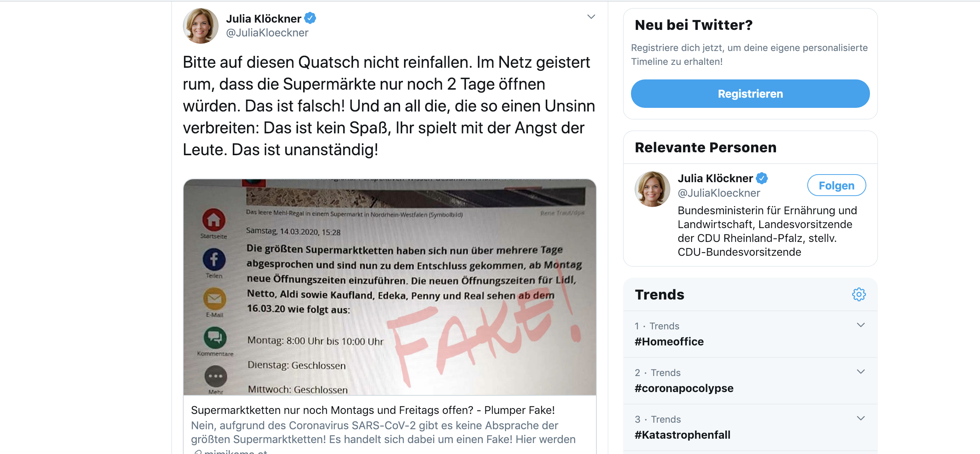Open the tweet options chevron menu
Viewport: 980px width, 454px height.
point(591,17)
